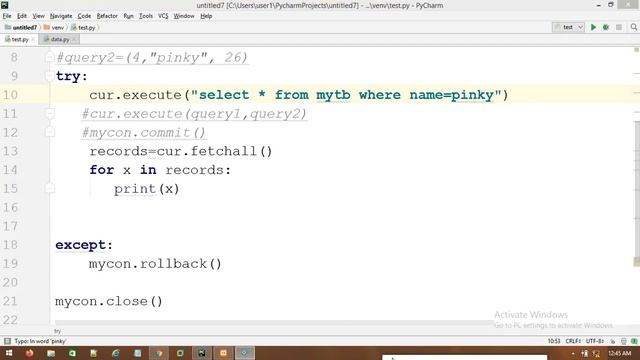The width and height of the screenshot is (640, 360).
Task: Collapse the try block fold on line 9
Action: click(x=49, y=76)
